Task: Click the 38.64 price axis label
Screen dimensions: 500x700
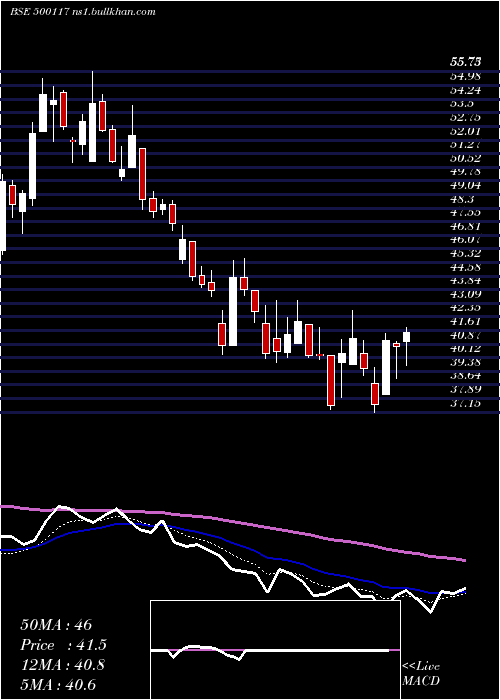Action: coord(465,376)
